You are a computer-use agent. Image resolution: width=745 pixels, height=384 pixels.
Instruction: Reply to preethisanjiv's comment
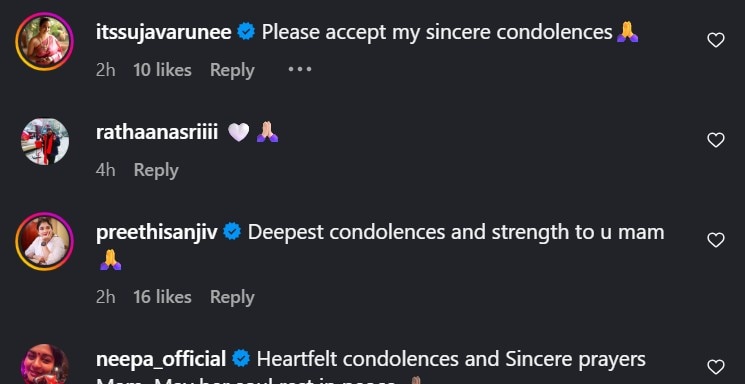click(232, 297)
